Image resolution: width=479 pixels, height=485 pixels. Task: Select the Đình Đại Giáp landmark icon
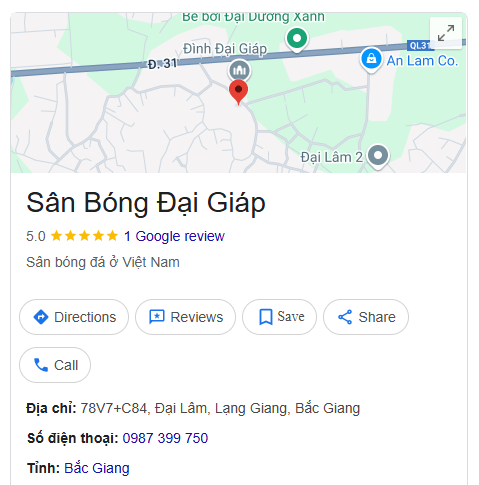[x=239, y=70]
